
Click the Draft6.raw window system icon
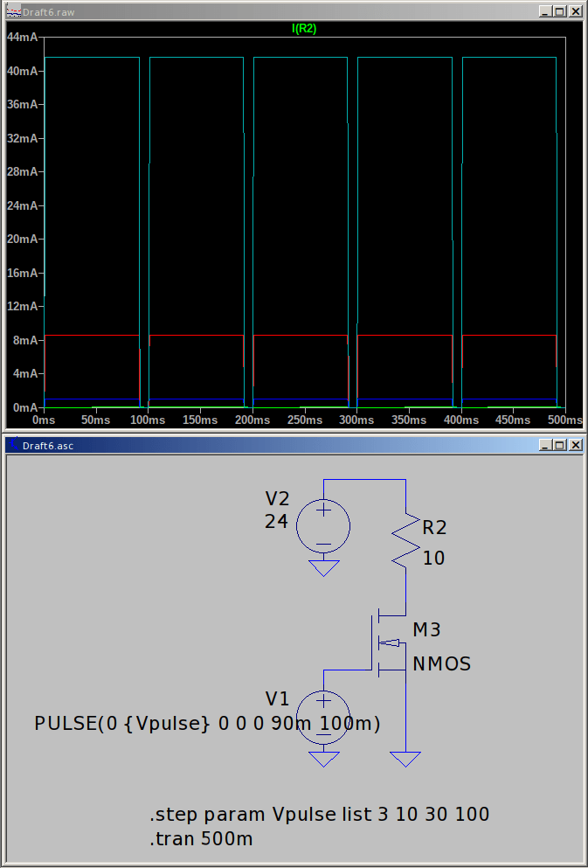click(13, 11)
